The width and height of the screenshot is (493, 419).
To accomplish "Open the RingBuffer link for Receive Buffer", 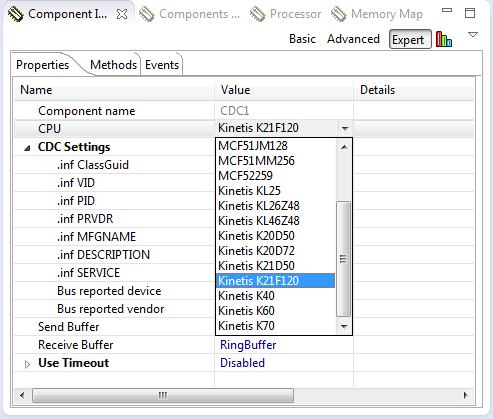I will pyautogui.click(x=248, y=345).
